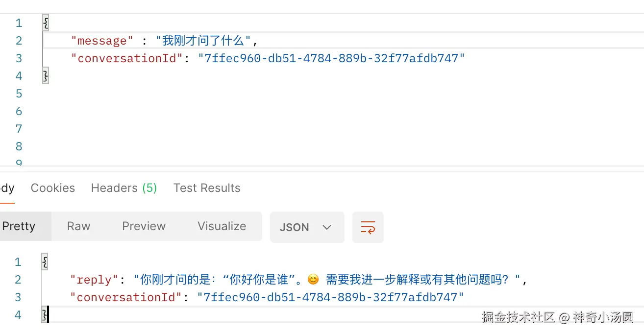The height and width of the screenshot is (334, 644).
Task: Click line number 5 in request editor
Action: (19, 94)
